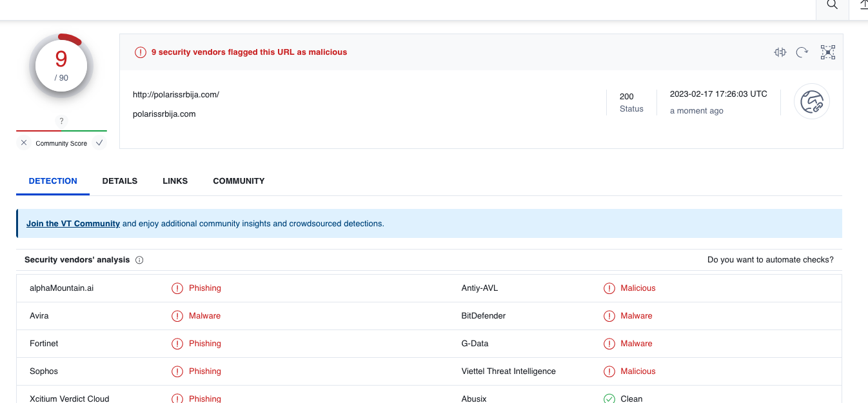Click the globe link icon
868x403 pixels.
pyautogui.click(x=812, y=101)
